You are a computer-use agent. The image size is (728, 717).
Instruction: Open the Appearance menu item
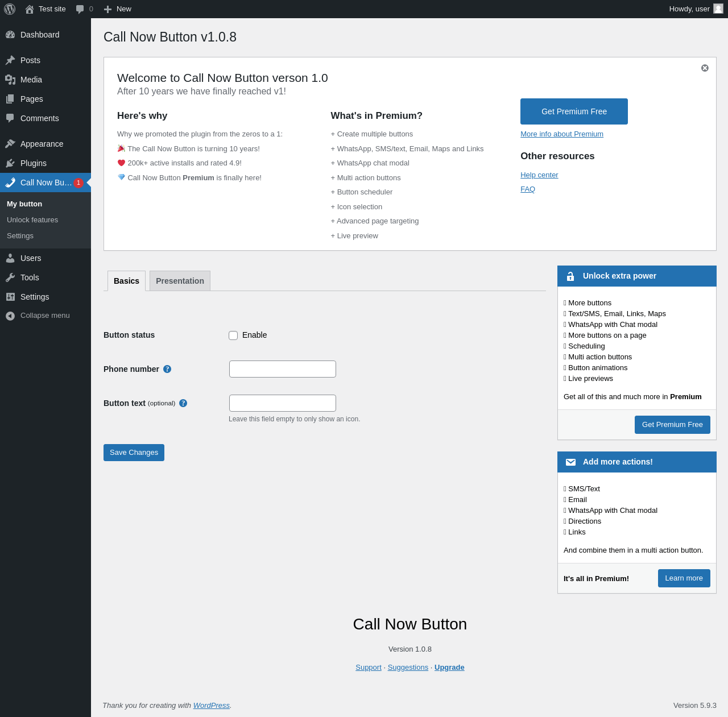coord(45,144)
